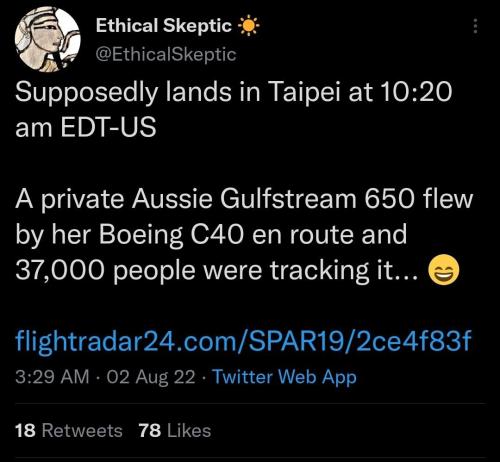The width and height of the screenshot is (500, 462).
Task: Click the word Gulfstream in the tweet
Action: [x=288, y=199]
